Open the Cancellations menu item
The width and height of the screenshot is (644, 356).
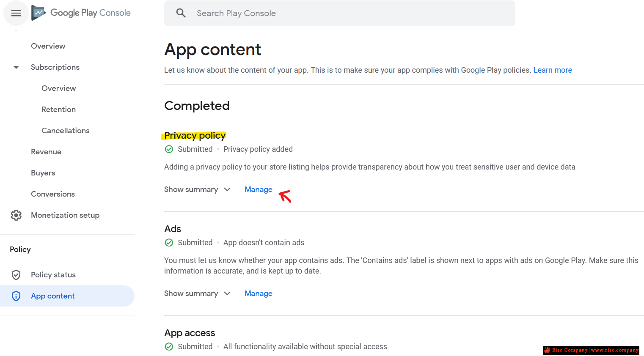click(x=66, y=131)
